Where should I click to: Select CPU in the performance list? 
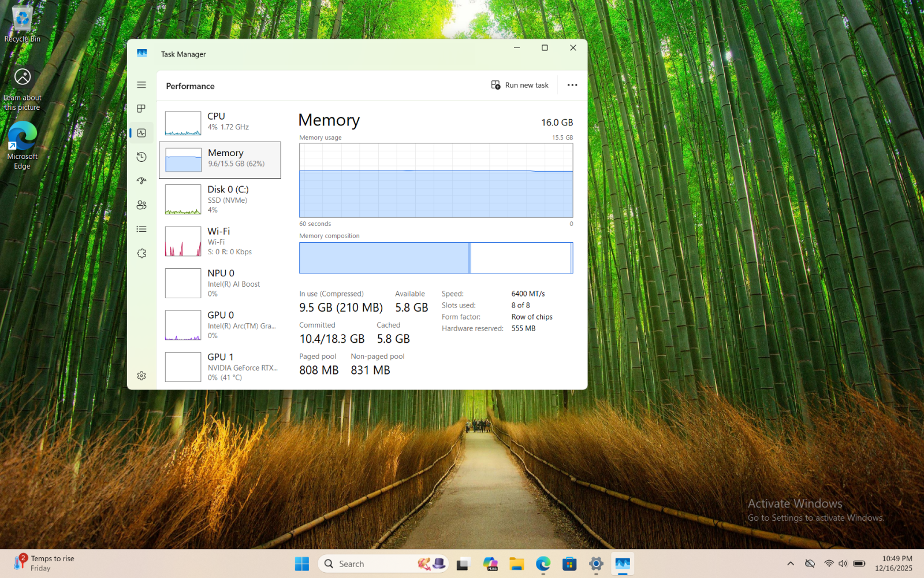coord(220,122)
